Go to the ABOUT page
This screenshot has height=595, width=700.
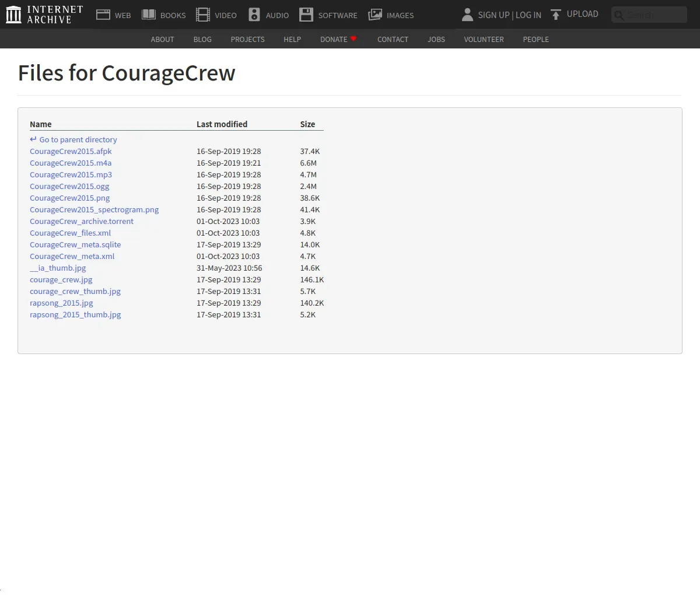point(162,39)
